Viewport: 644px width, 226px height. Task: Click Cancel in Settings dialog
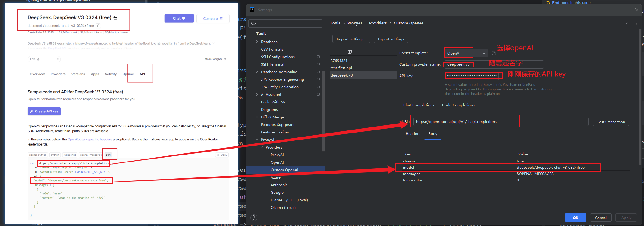(601, 218)
